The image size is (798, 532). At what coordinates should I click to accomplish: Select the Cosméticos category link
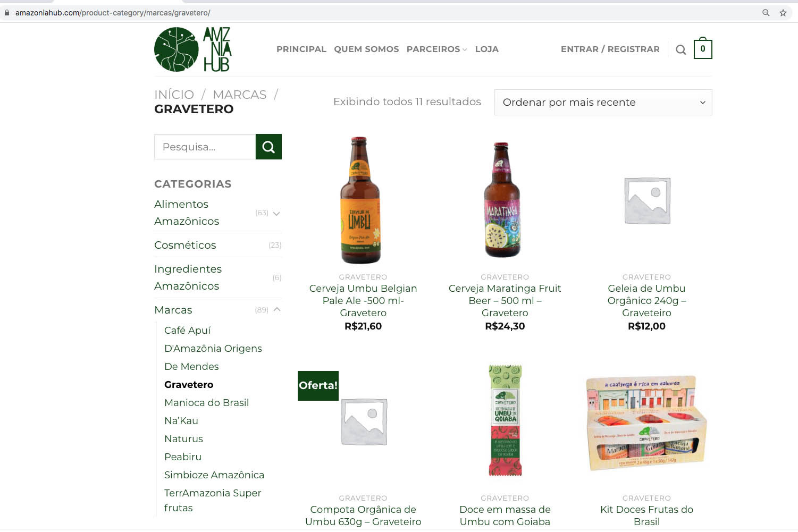[185, 245]
